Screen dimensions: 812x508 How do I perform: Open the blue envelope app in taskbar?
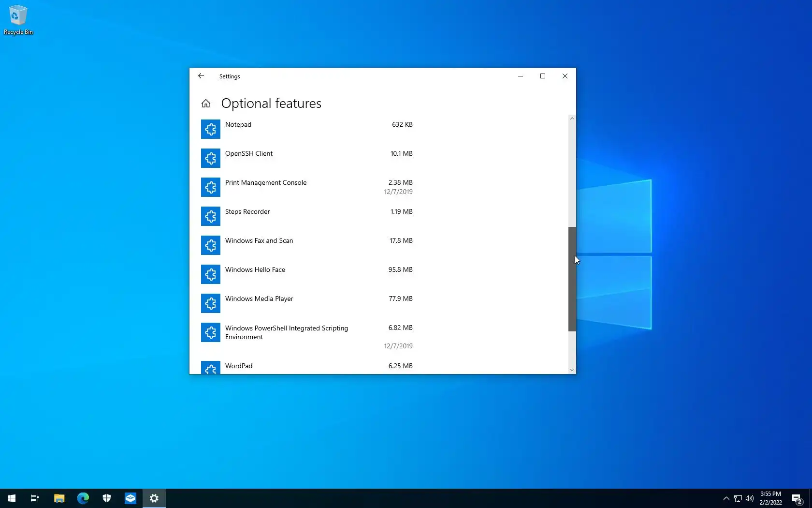130,498
